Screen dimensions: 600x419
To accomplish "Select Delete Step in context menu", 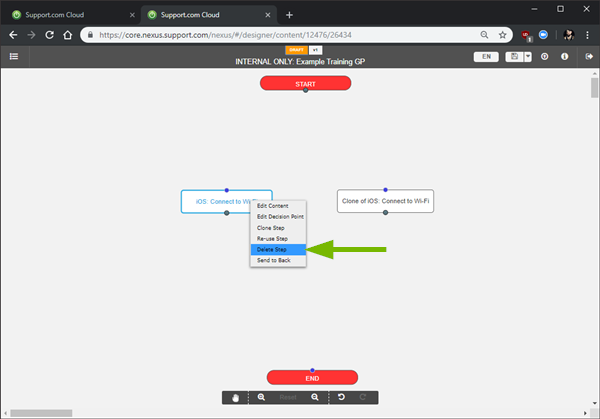I will tap(278, 249).
